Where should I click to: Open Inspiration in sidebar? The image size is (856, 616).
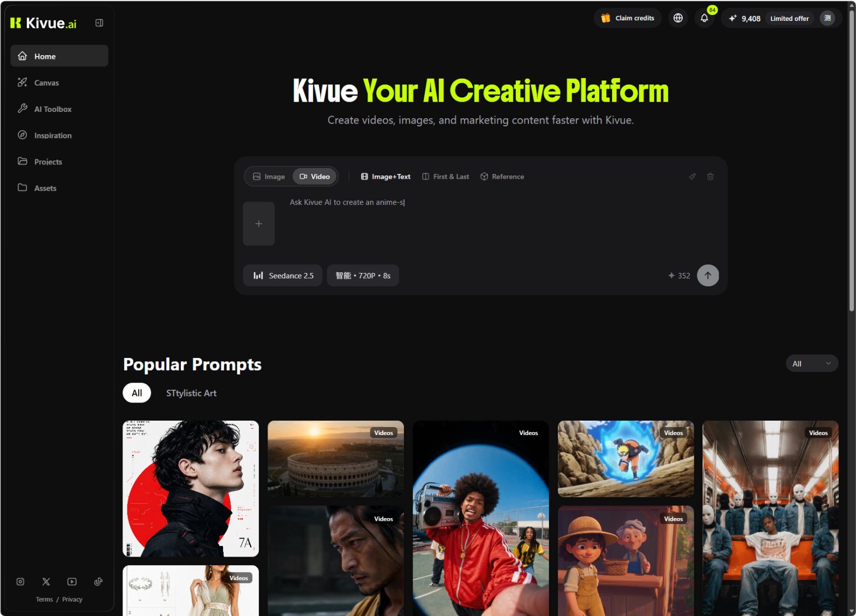tap(59, 135)
